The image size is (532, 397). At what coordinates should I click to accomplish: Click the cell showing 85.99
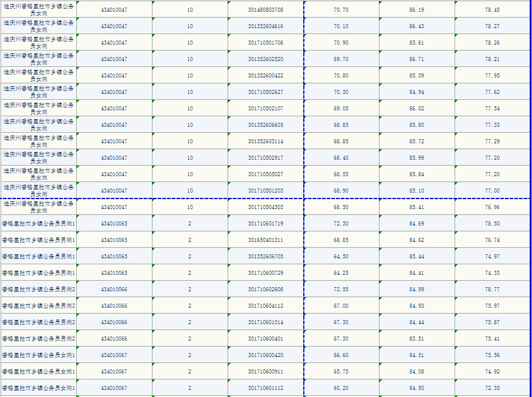(x=416, y=158)
